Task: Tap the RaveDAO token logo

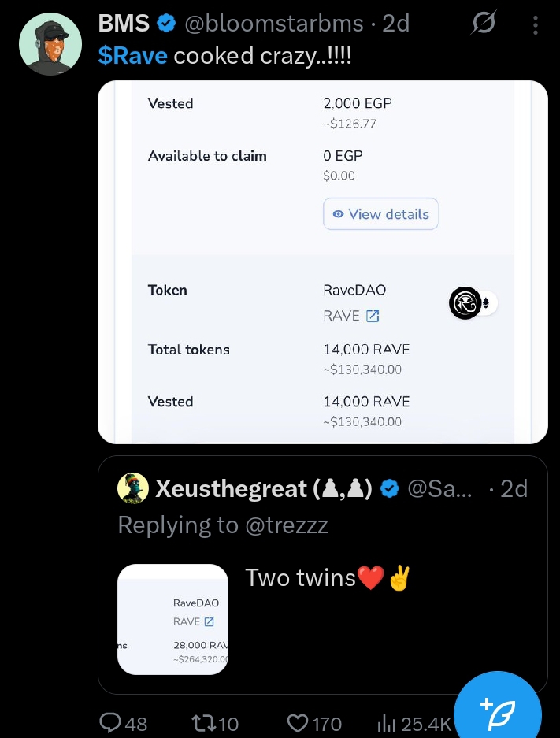Action: tap(465, 302)
